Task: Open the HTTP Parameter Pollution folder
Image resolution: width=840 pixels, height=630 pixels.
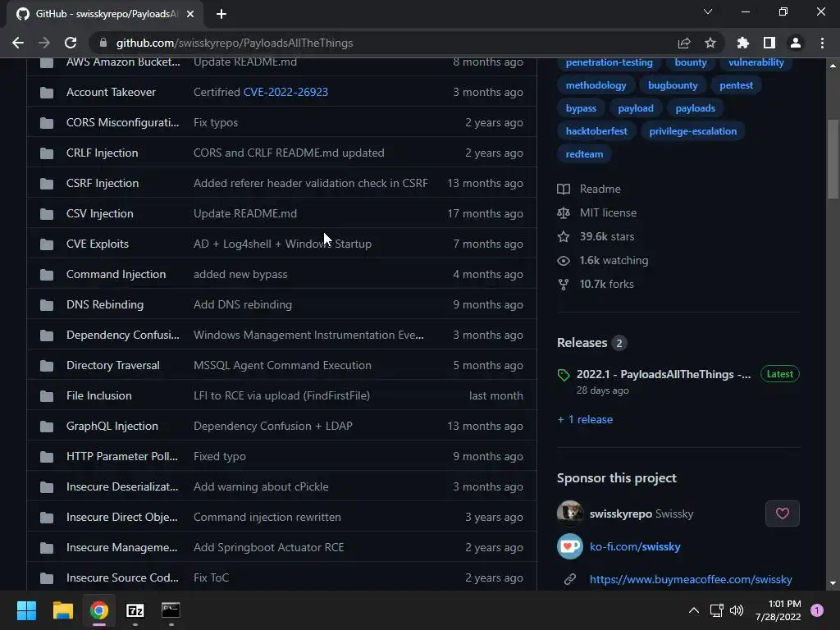Action: (122, 456)
